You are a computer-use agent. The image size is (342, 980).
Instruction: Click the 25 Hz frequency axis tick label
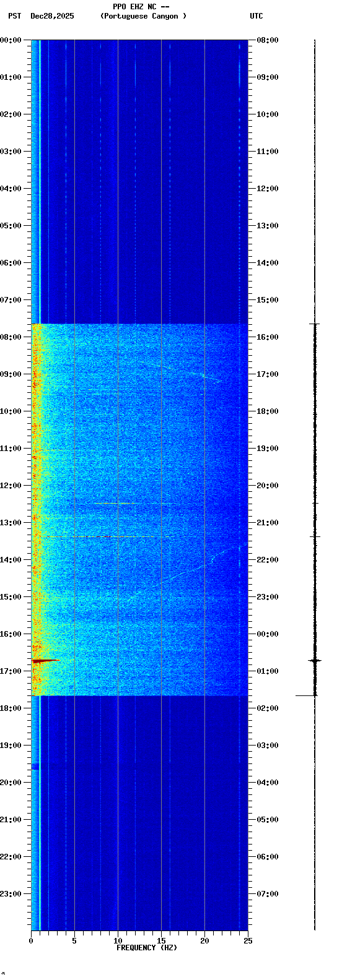click(248, 941)
